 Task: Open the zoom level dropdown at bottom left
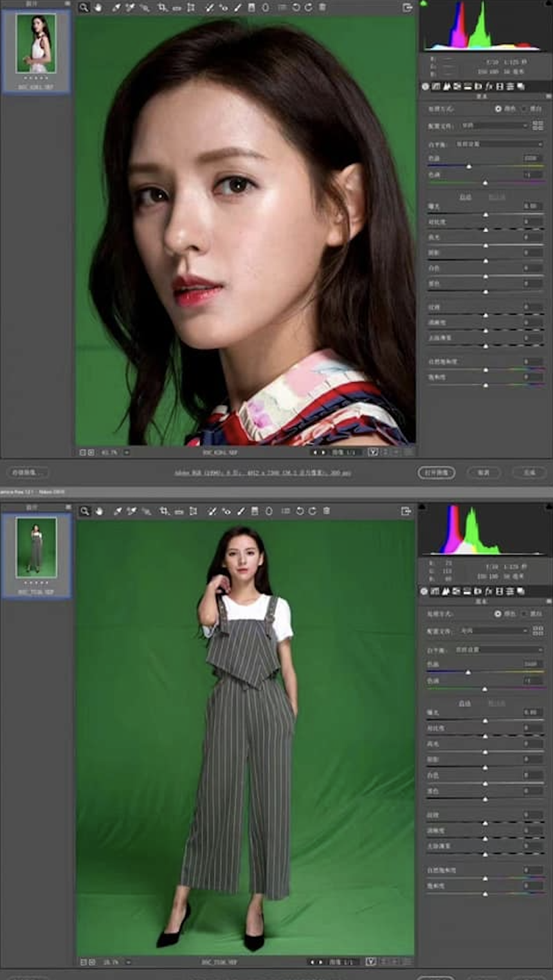point(114,453)
